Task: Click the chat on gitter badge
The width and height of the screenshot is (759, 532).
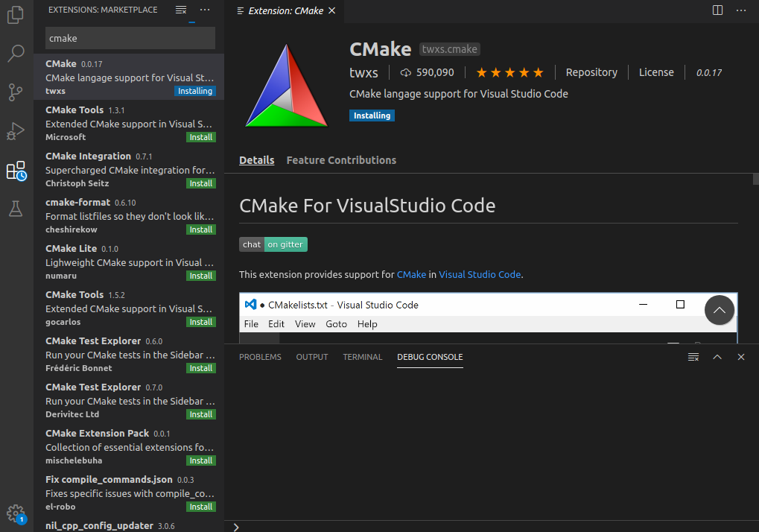Action: tap(273, 244)
